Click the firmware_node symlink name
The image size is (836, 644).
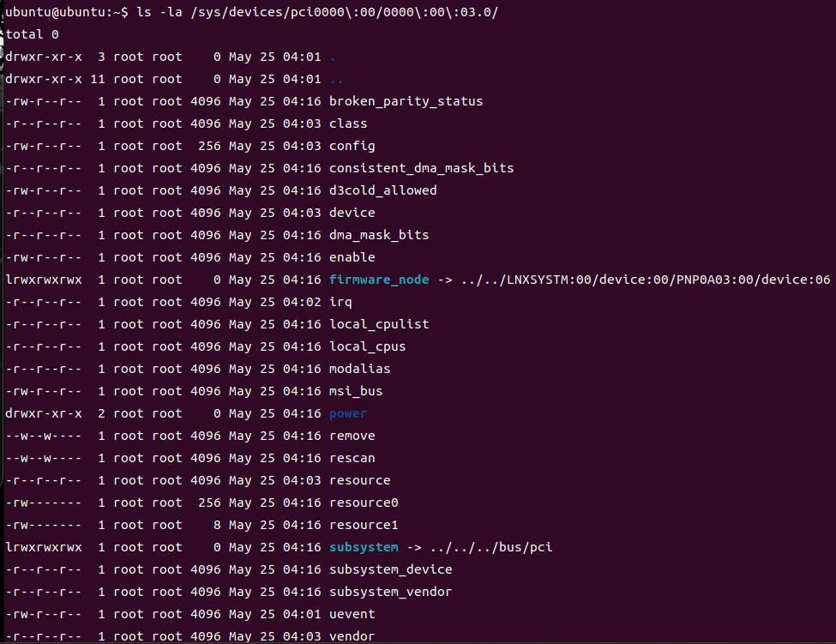click(x=378, y=280)
